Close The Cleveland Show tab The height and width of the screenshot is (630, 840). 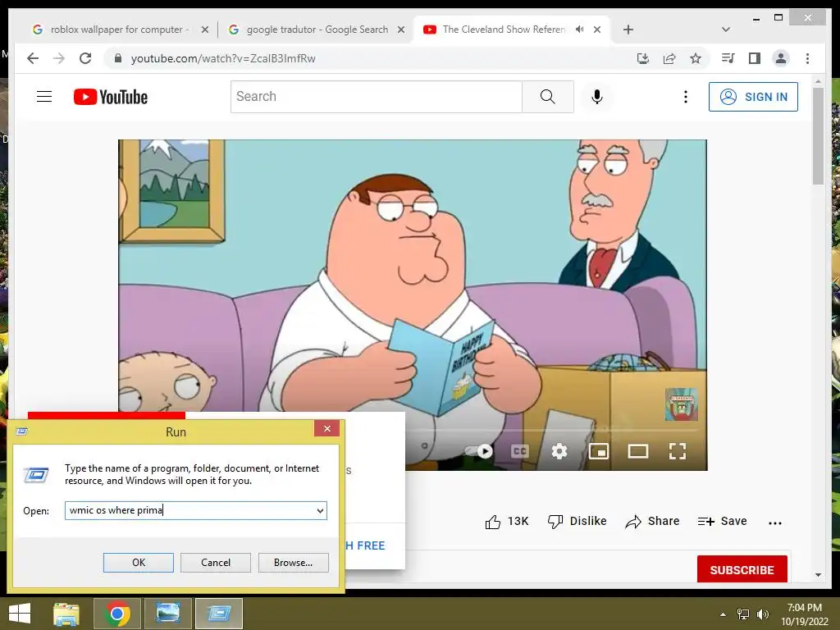click(x=597, y=30)
